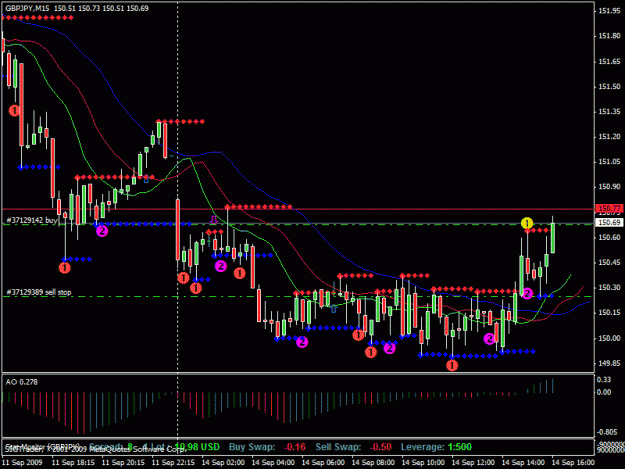The image size is (625, 469).
Task: Click the 11 Sep 18:15 time axis label
Action: pyautogui.click(x=73, y=463)
